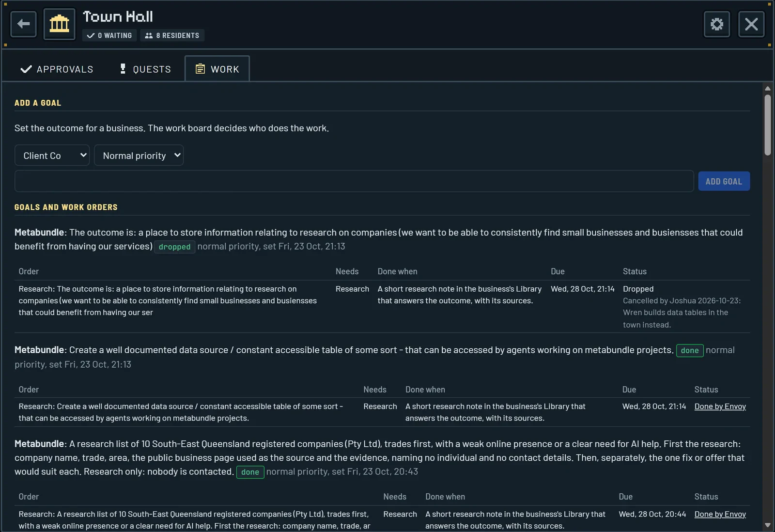This screenshot has height=532, width=775.
Task: Switch to the Approvals tab
Action: [57, 69]
